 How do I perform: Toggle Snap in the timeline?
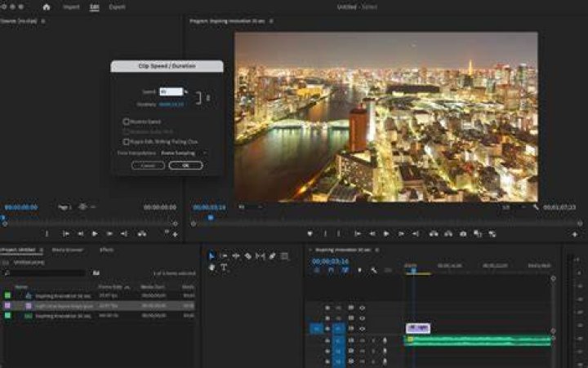(x=331, y=270)
